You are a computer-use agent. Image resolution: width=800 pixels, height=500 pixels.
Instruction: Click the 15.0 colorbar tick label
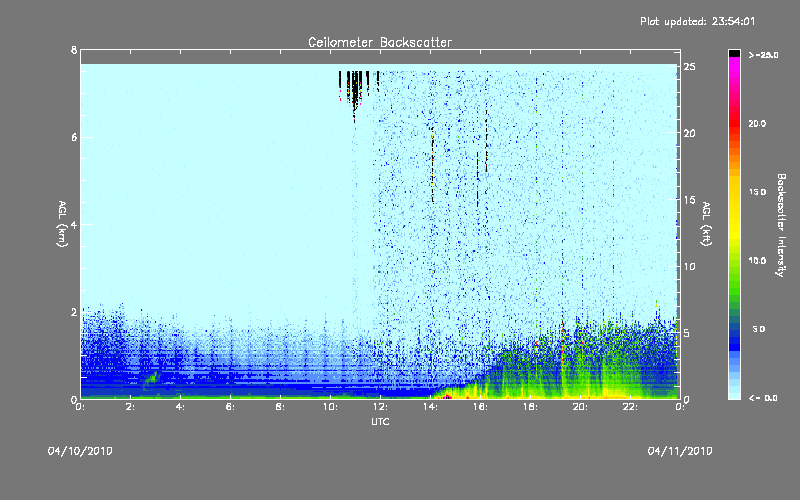tap(757, 192)
